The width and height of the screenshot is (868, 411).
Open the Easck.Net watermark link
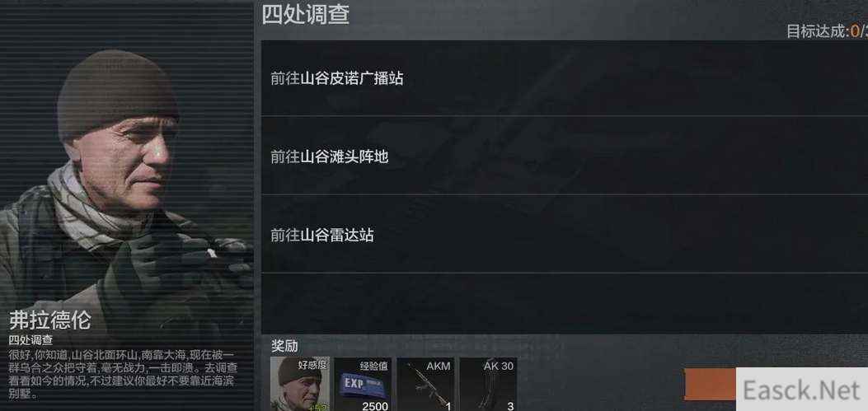click(x=802, y=390)
